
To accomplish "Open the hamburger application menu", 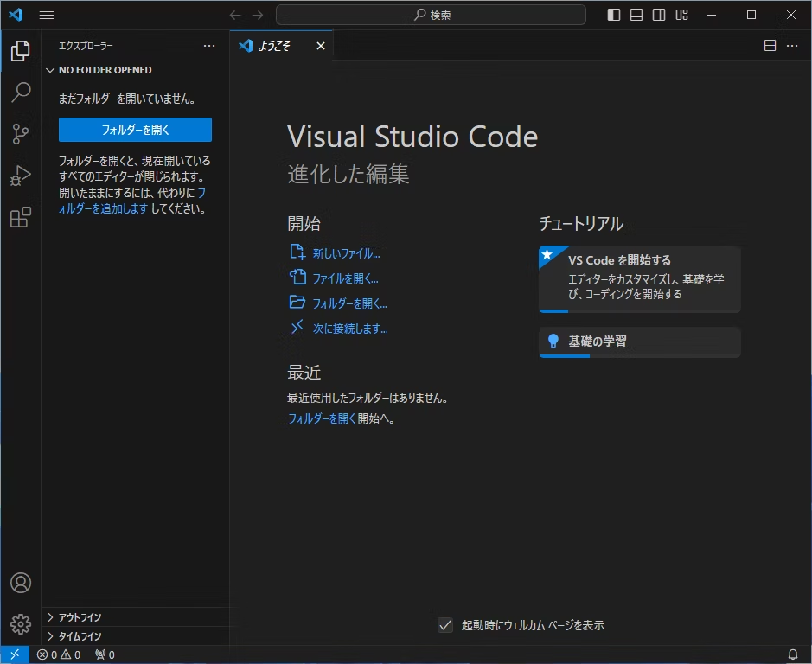I will point(47,15).
